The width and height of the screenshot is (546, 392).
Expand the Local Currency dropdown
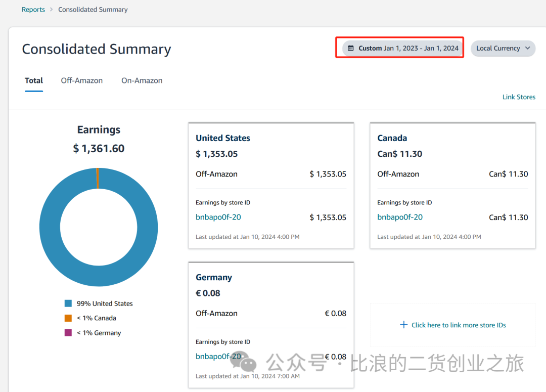pos(503,48)
